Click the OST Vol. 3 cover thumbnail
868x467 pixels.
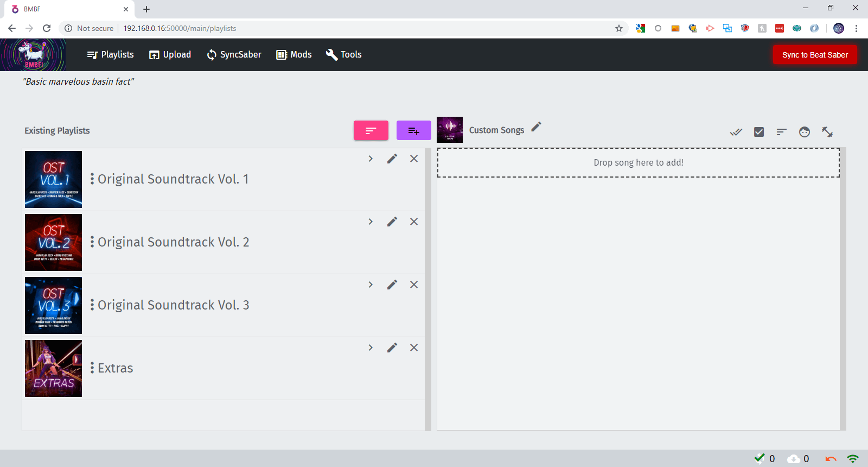click(x=53, y=305)
